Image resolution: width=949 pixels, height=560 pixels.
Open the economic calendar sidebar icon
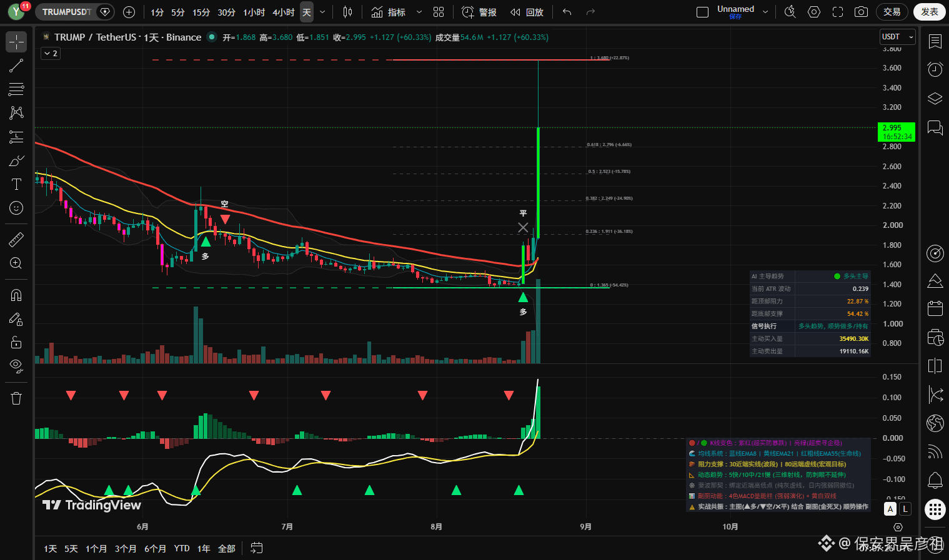935,308
